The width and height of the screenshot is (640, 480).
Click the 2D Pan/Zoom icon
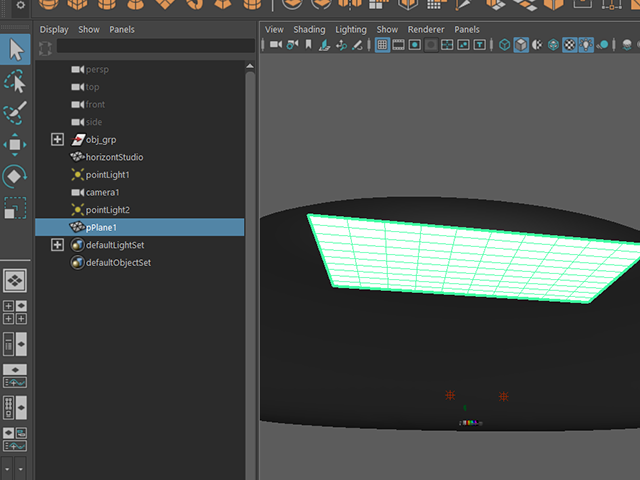(341, 44)
